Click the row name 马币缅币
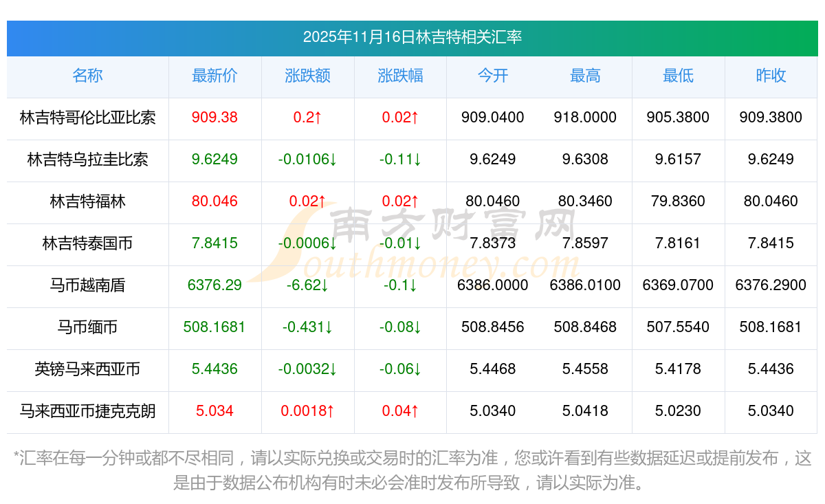This screenshot has width=825, height=504. 87,327
